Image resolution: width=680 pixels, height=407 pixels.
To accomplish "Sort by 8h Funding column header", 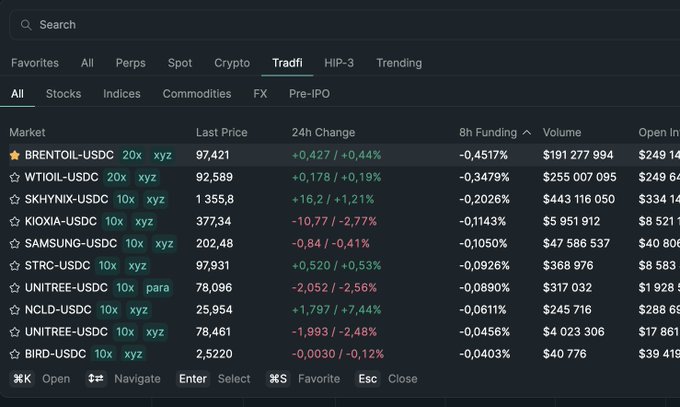I will (488, 132).
